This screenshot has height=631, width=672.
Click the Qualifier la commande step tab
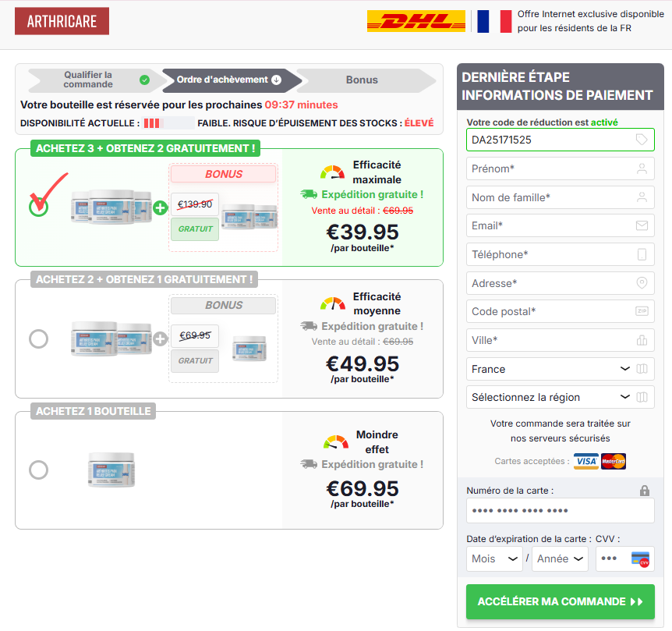click(x=95, y=80)
